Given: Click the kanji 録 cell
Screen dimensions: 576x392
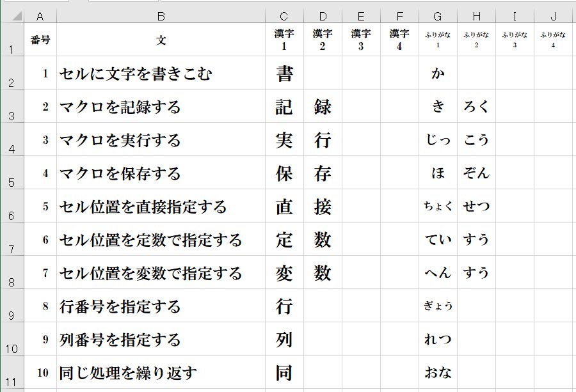Looking at the screenshot, I should tap(323, 106).
